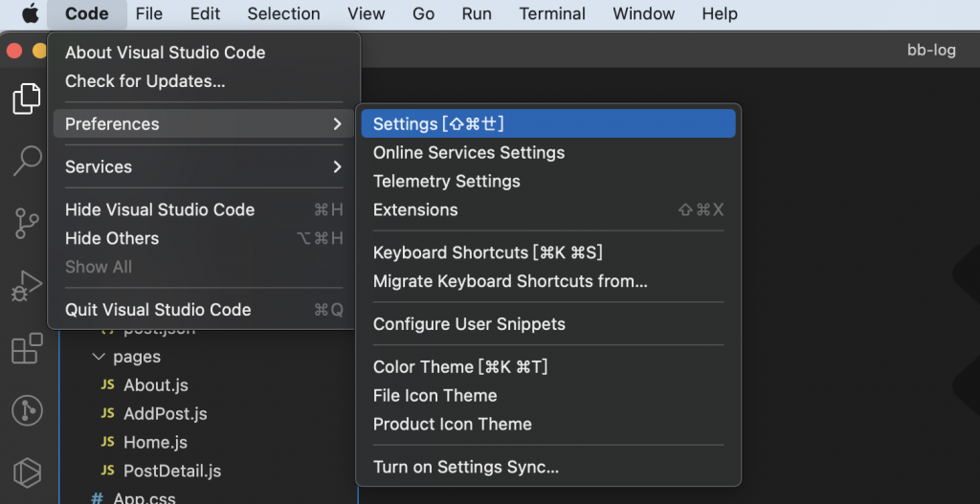
Task: Open the AddPost.js file
Action: [165, 414]
